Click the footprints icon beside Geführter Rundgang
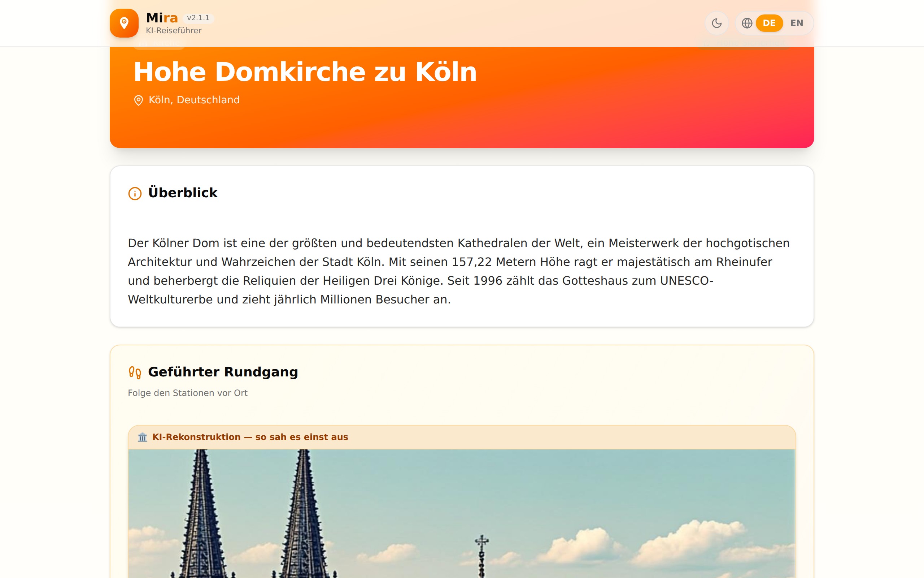The image size is (924, 578). (135, 372)
